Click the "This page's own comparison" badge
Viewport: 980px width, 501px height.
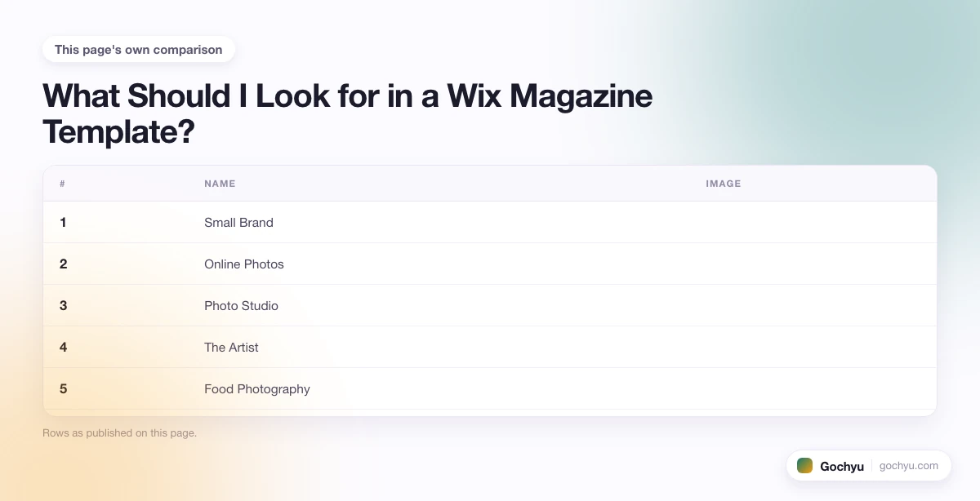pos(139,49)
